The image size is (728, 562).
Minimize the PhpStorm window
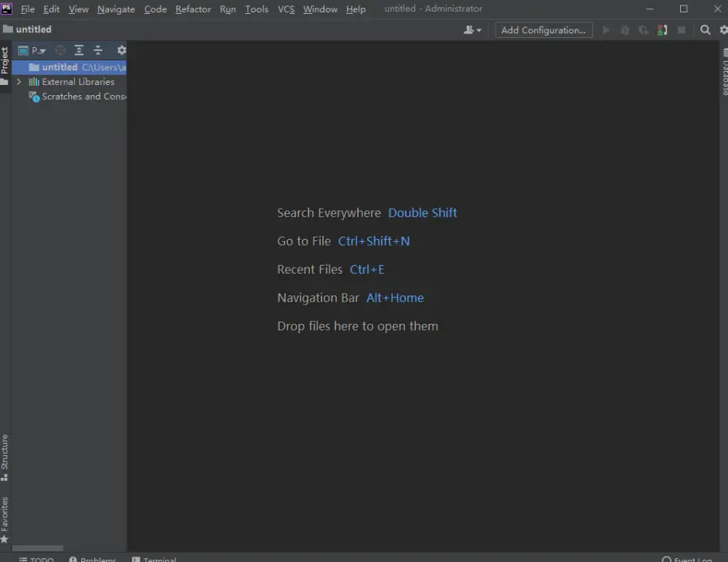click(649, 9)
